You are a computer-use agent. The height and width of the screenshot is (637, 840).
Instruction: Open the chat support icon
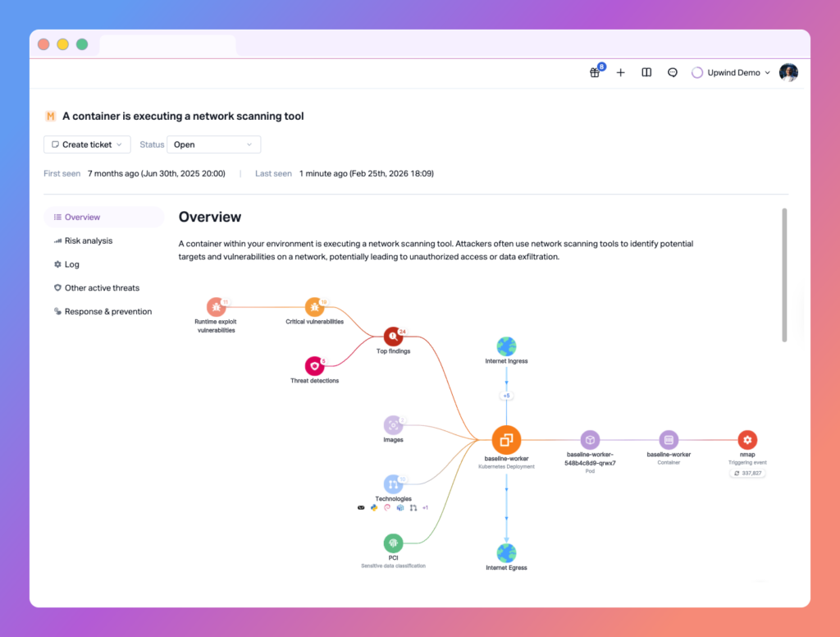pos(673,72)
